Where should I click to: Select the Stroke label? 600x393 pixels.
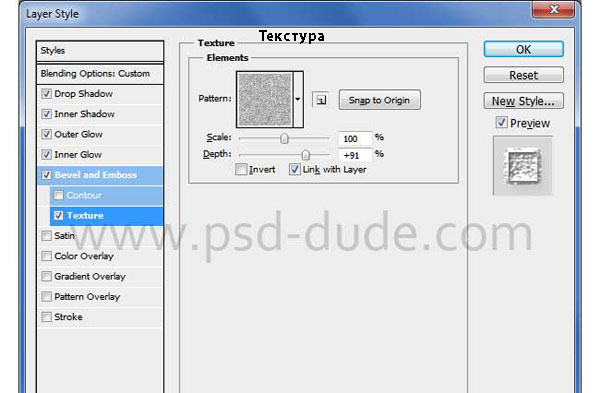coord(68,317)
